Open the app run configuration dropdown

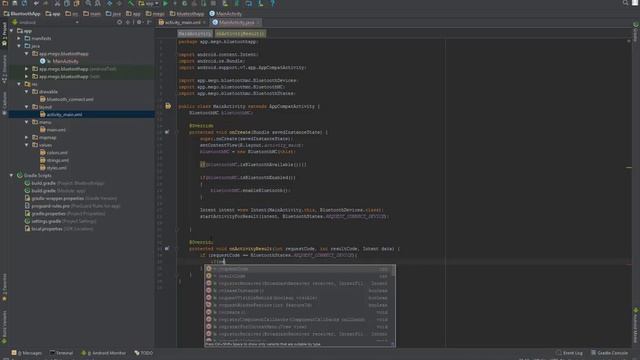click(x=149, y=3)
